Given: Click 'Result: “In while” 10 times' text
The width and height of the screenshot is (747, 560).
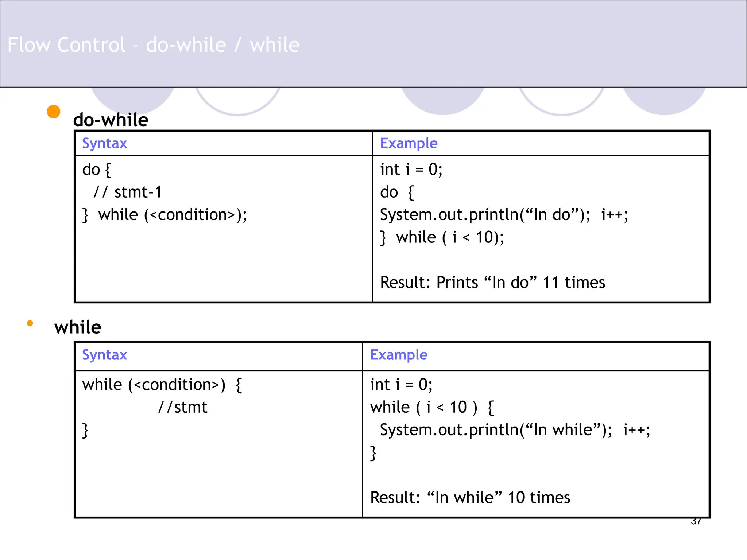Looking at the screenshot, I should coord(470,498).
